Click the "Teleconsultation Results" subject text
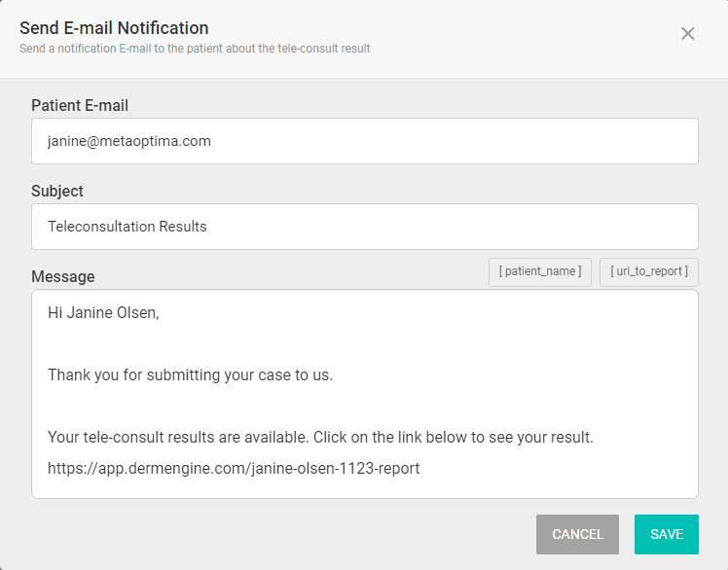Screen dimensions: 728x570 (x=127, y=227)
